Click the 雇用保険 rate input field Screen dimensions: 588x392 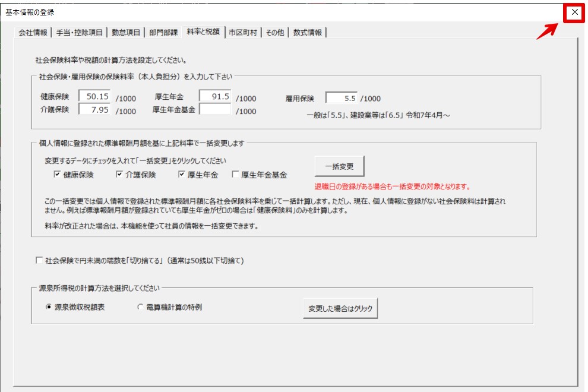(342, 98)
